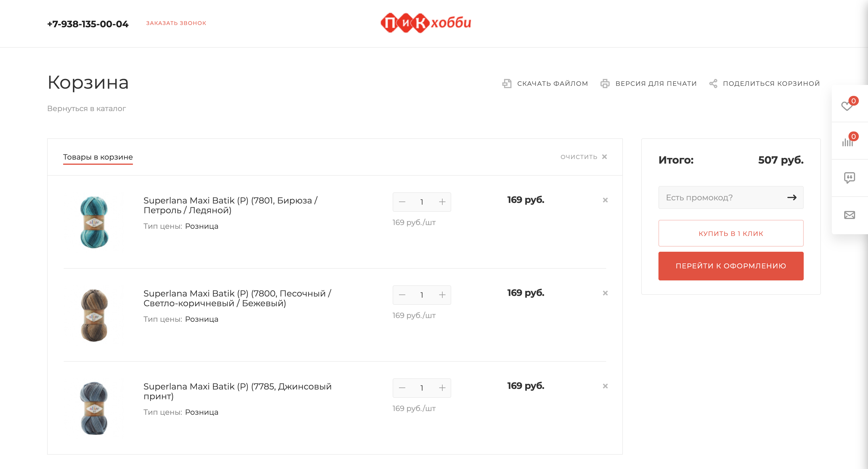Click Скачать файлом link text
Viewport: 868px width, 469px height.
pos(552,83)
